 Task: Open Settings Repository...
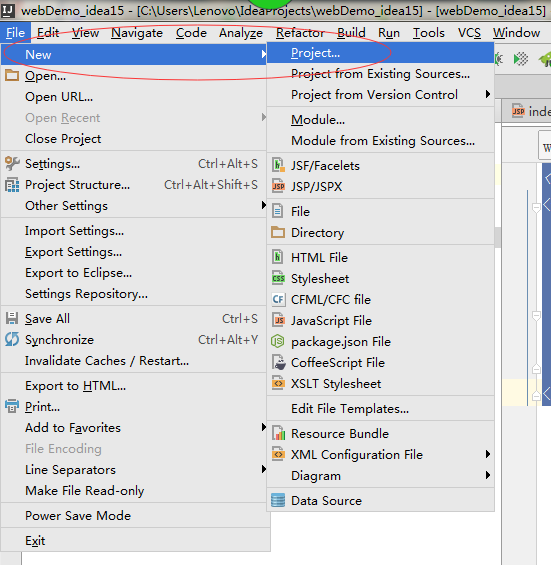pyautogui.click(x=133, y=294)
